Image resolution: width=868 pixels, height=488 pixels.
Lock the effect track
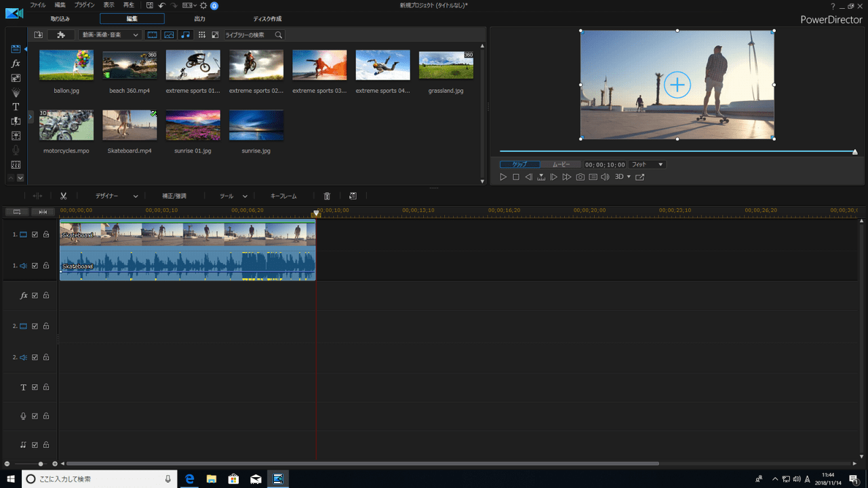pos(46,296)
